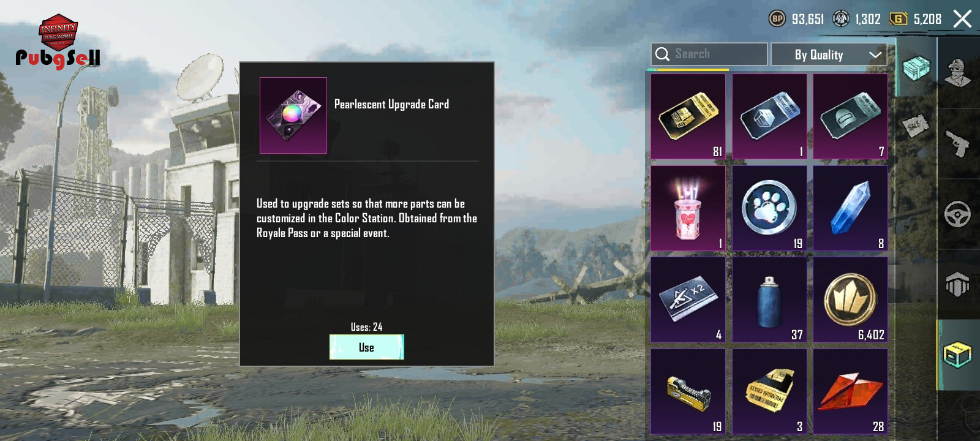The image size is (980, 441).
Task: Click the Use button for upgrade card
Action: (x=366, y=347)
